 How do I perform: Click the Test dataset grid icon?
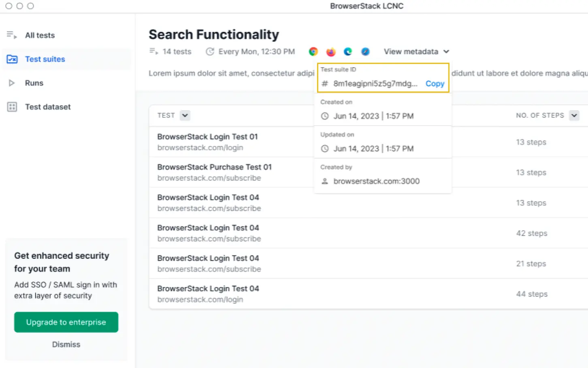click(x=12, y=107)
